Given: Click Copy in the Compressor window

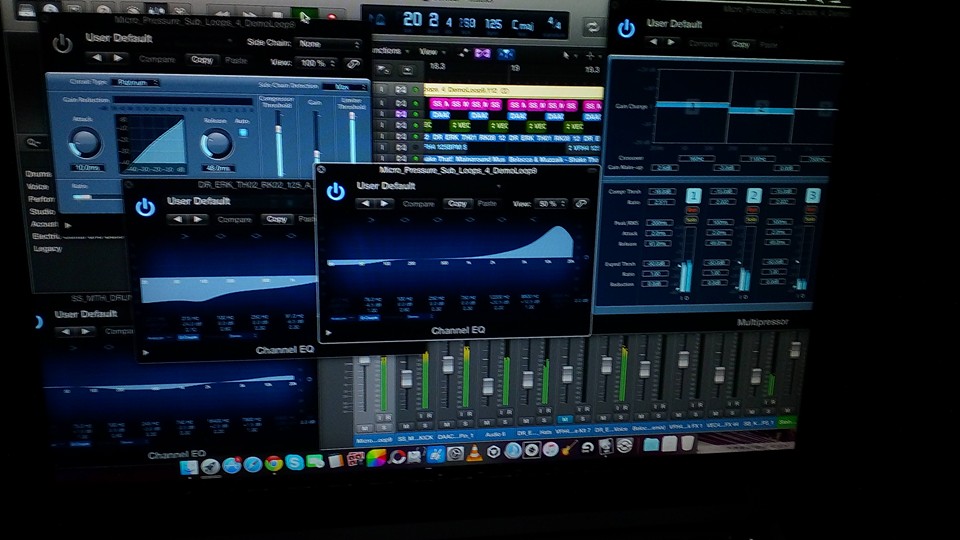Looking at the screenshot, I should (201, 59).
